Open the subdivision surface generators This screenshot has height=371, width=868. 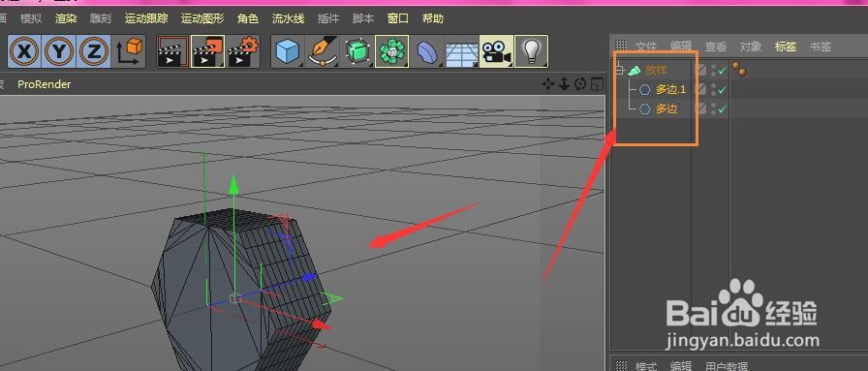point(357,51)
